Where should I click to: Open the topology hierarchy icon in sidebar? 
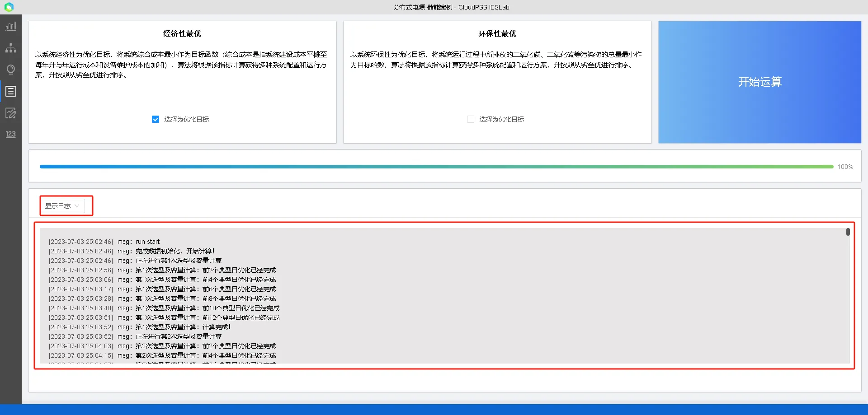(11, 48)
